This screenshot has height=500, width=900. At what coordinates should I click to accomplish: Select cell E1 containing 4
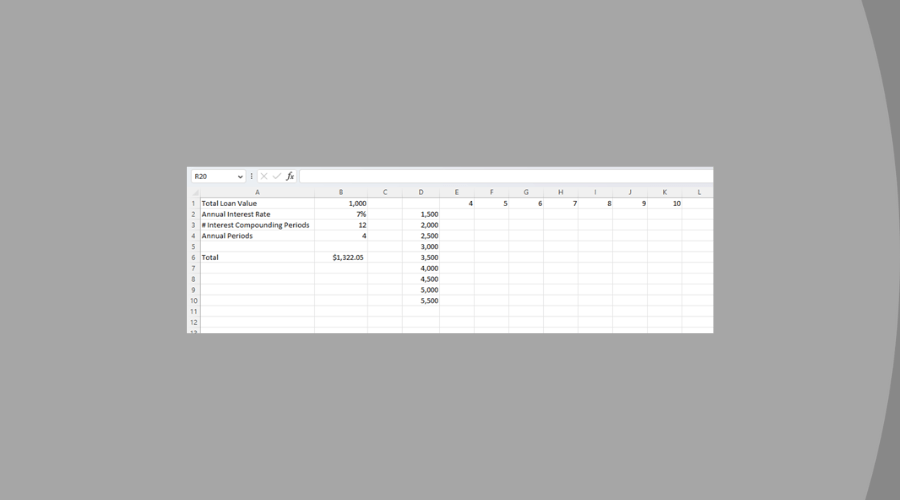click(457, 203)
